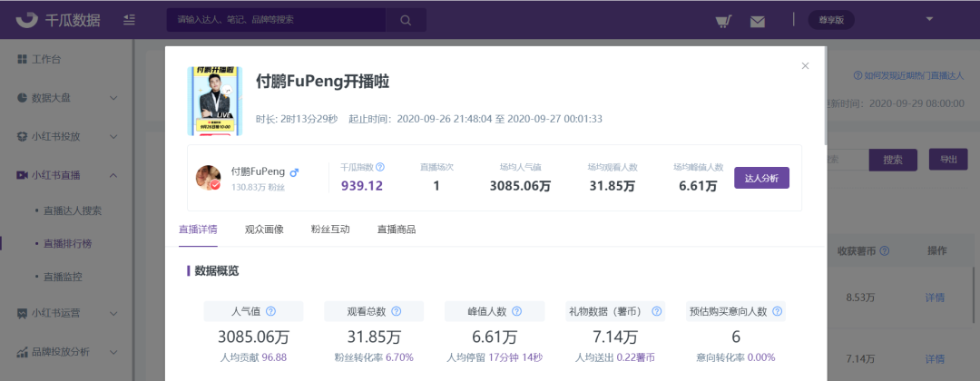Expand the 数据大盘 chevron
The image size is (980, 381).
point(113,98)
